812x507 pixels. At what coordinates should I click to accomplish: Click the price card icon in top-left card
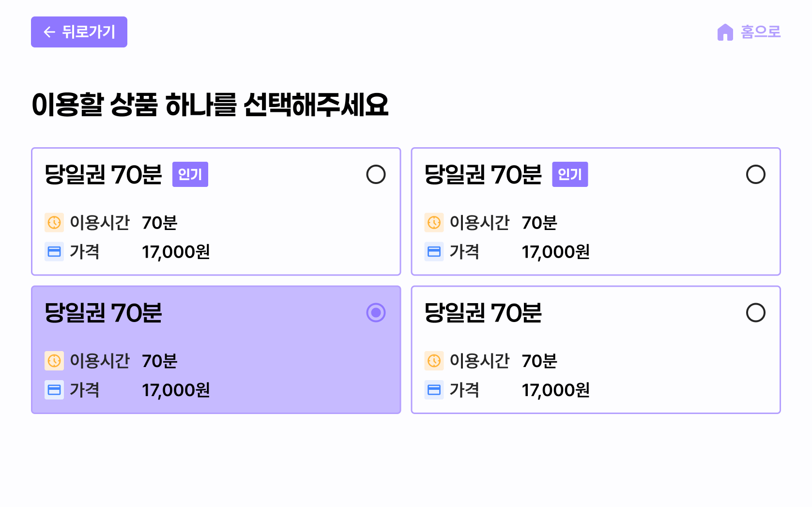click(54, 252)
